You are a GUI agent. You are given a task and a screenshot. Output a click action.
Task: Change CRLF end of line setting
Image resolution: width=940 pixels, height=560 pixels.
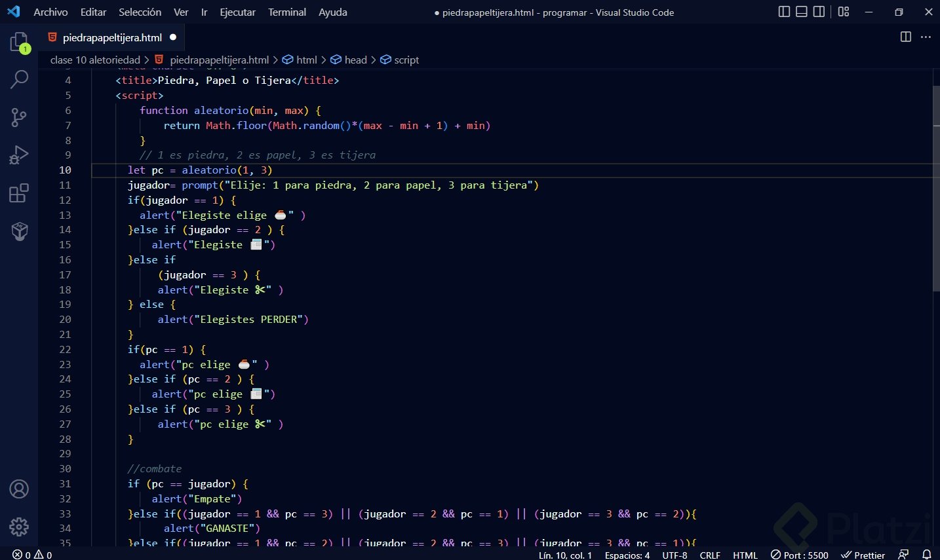pyautogui.click(x=710, y=555)
